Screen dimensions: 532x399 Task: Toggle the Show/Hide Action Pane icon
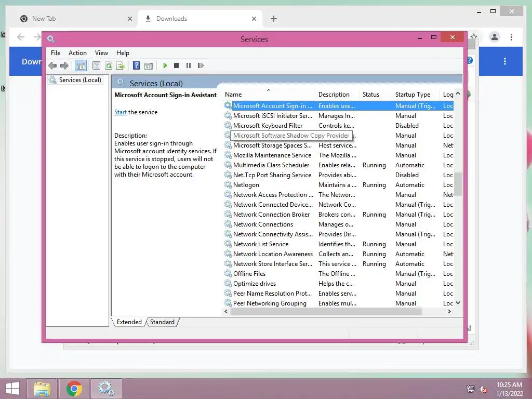[x=149, y=65]
